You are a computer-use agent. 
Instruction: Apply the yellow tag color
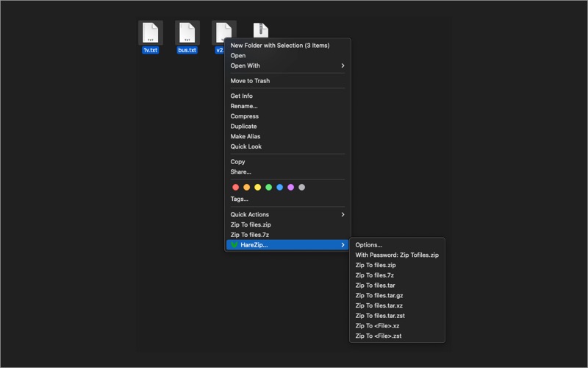coord(258,188)
